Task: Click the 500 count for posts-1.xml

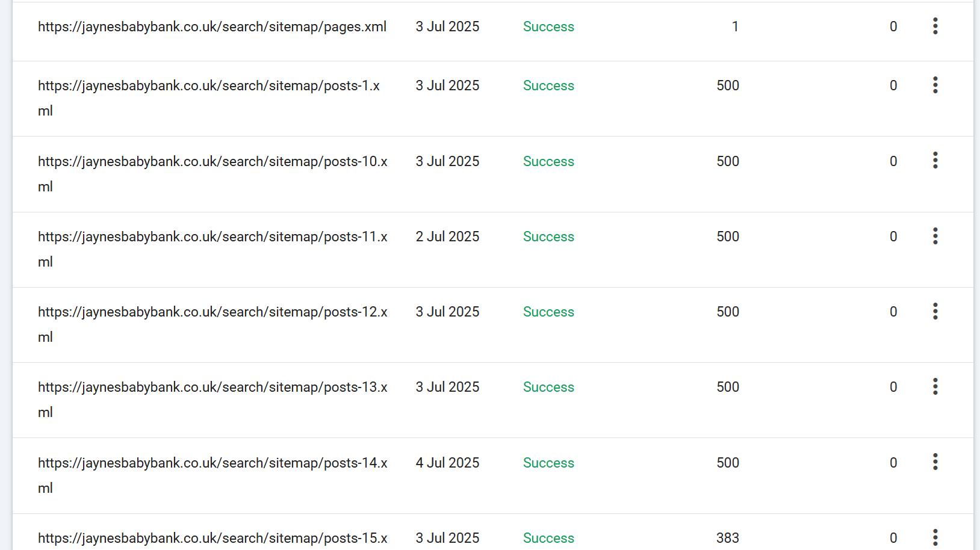Action: click(728, 85)
